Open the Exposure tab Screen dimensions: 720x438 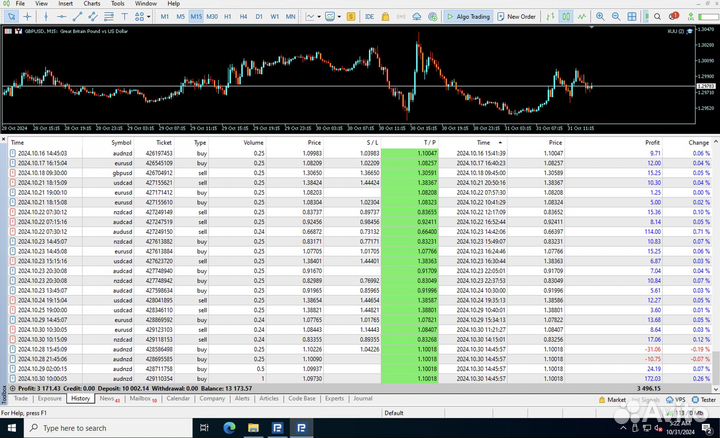tap(49, 398)
